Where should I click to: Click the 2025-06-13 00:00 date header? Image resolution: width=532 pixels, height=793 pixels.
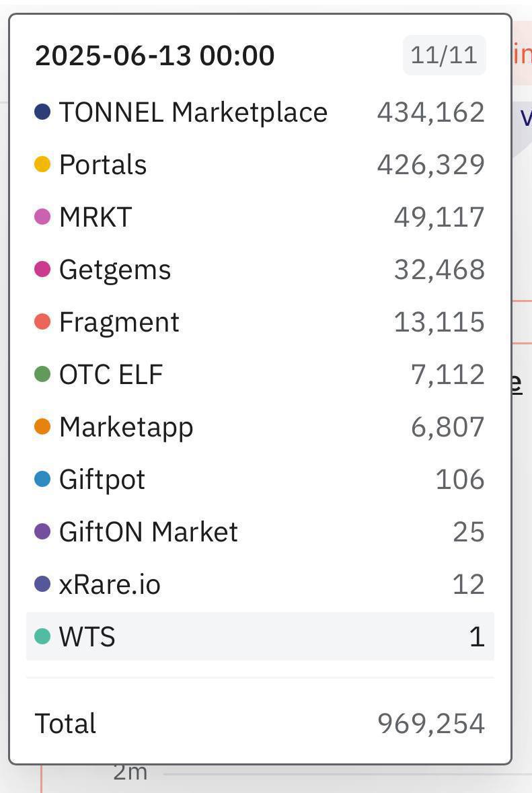coord(155,55)
